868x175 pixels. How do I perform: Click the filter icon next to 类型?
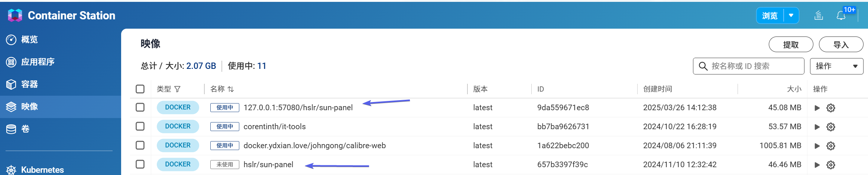pyautogui.click(x=177, y=89)
